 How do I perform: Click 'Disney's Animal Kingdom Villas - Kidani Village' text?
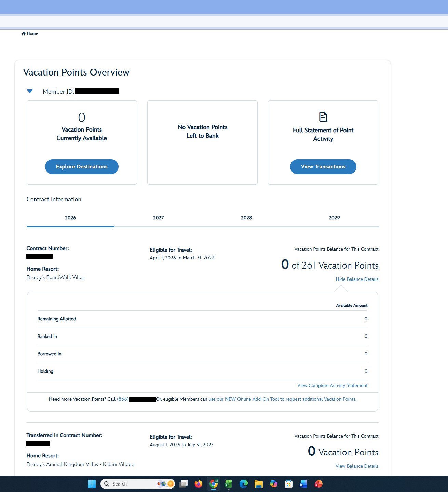tap(80, 464)
